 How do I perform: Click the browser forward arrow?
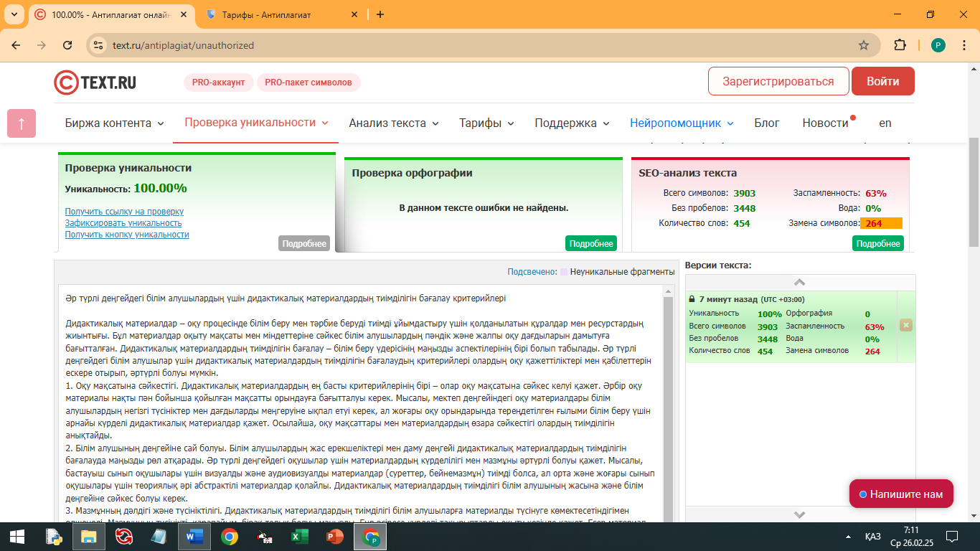pyautogui.click(x=42, y=45)
